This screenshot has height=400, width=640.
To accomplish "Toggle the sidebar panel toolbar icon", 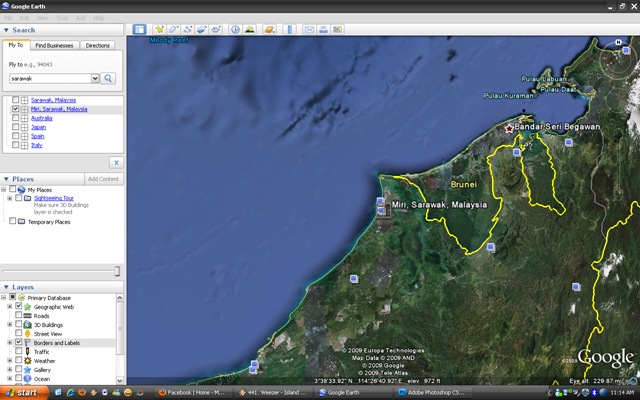I will 139,29.
